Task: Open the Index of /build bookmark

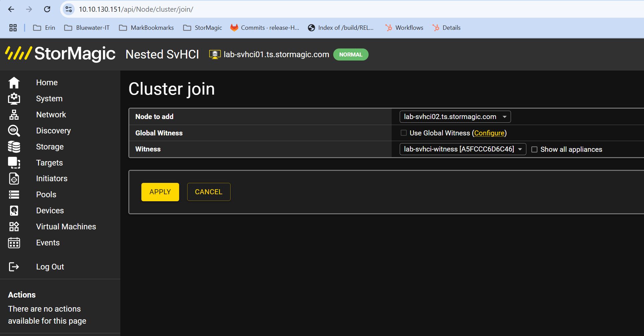Action: coord(341,28)
